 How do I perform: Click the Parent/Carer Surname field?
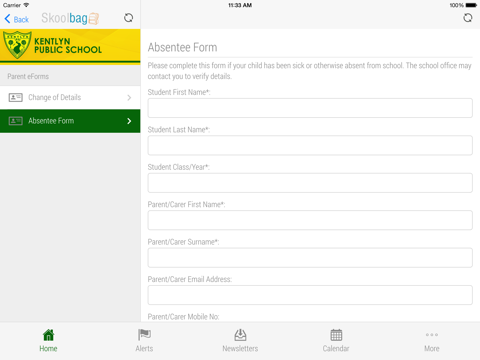pos(310,258)
